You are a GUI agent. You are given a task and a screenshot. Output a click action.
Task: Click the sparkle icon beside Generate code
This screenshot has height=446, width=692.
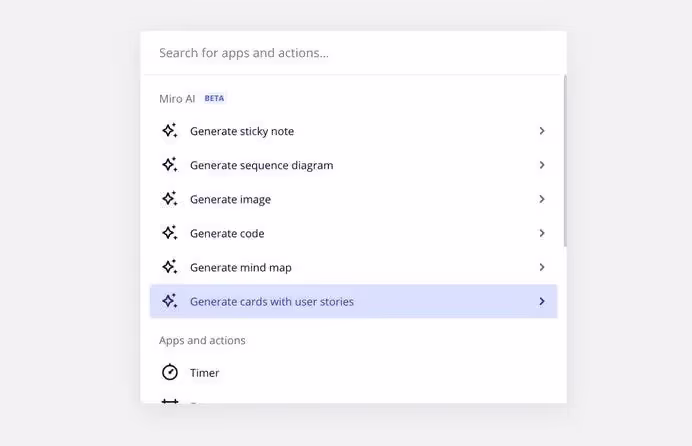pos(170,233)
